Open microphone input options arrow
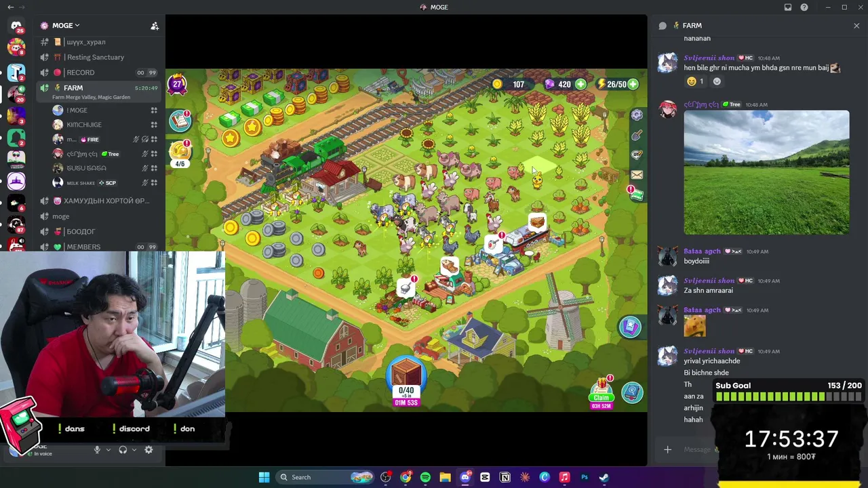The width and height of the screenshot is (868, 488). pos(108,449)
